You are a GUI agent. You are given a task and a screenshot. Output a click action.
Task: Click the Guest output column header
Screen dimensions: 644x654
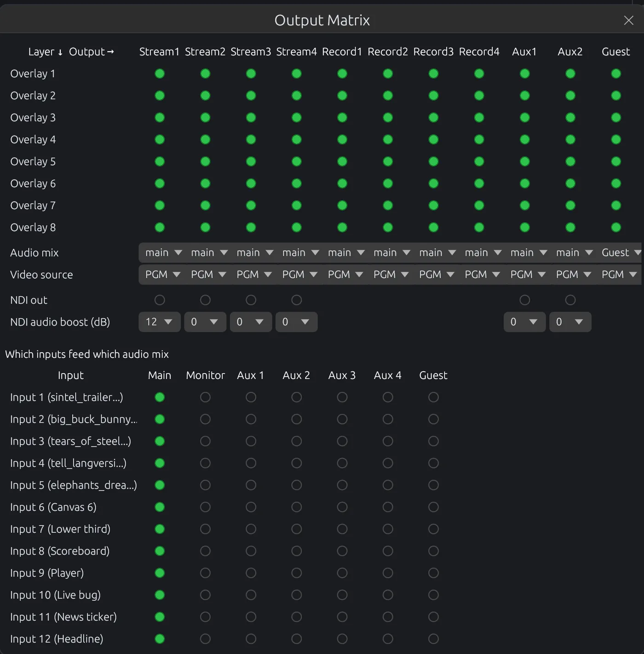point(616,52)
